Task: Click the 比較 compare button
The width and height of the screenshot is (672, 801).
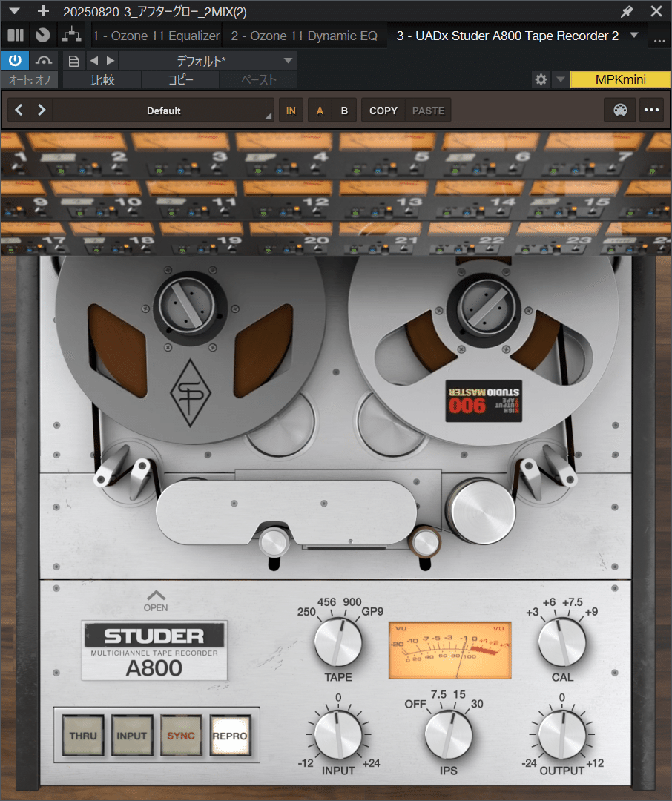Action: pos(102,79)
